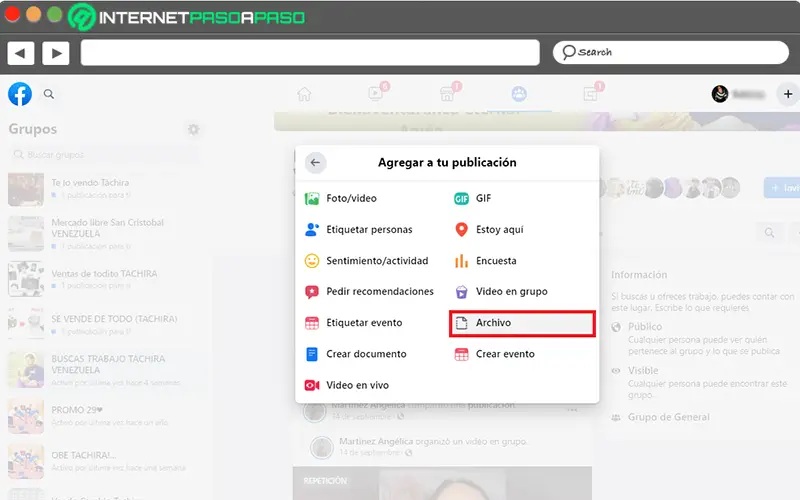Click the back arrow in the dialog
800x500 pixels.
315,163
